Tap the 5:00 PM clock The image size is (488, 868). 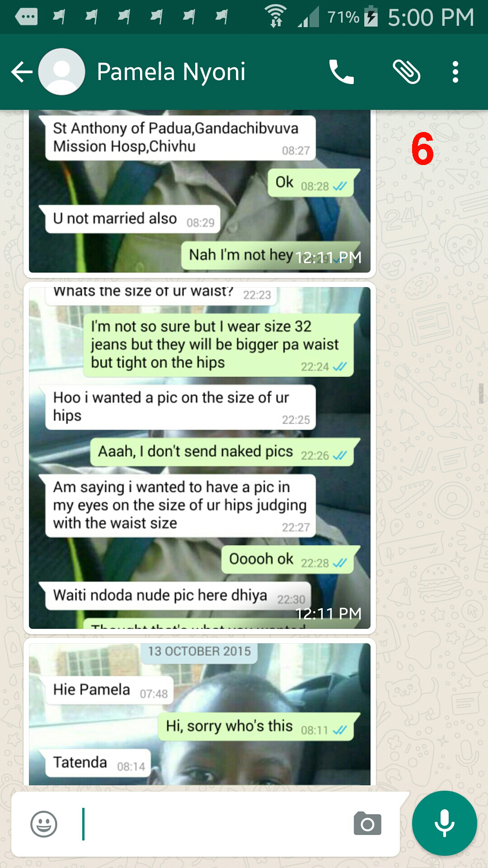coord(431,17)
